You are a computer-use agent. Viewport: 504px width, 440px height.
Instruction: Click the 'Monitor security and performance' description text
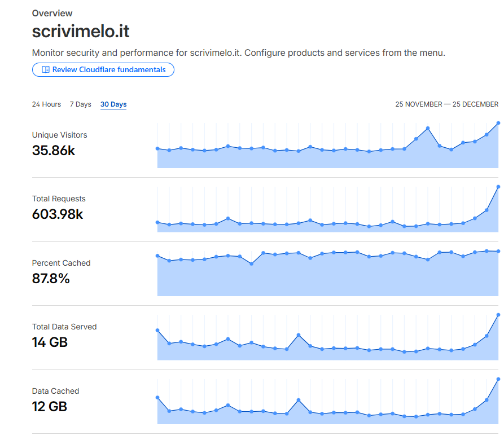pos(239,52)
